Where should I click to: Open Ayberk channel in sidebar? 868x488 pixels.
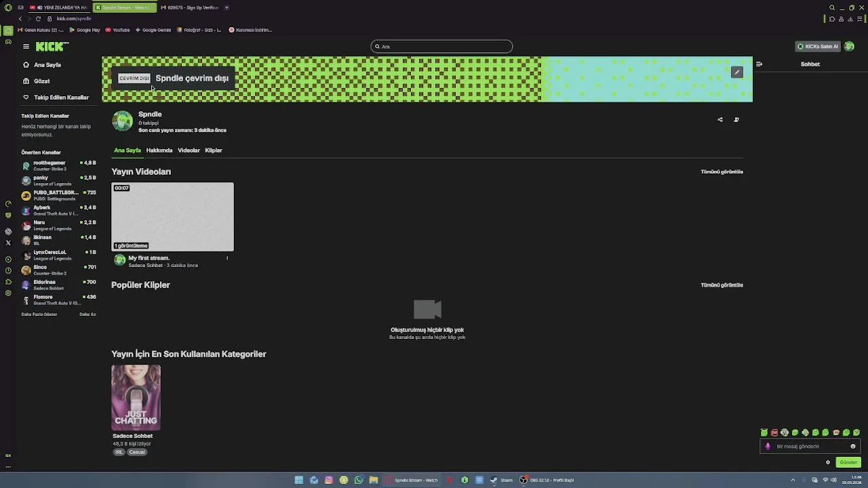click(x=58, y=210)
